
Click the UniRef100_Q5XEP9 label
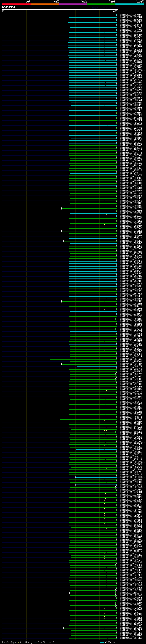tap(131, 397)
